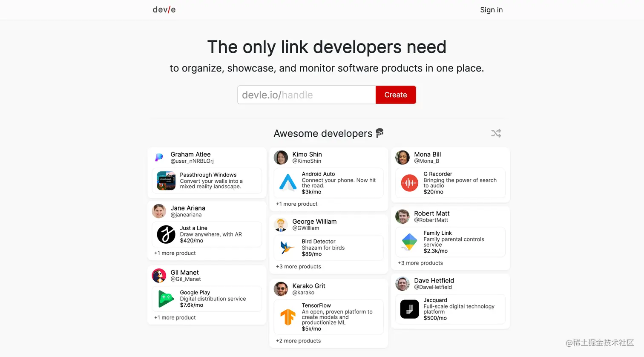Viewport: 644px width, 357px height.
Task: Click the @KimoShin handle
Action: coord(307,161)
